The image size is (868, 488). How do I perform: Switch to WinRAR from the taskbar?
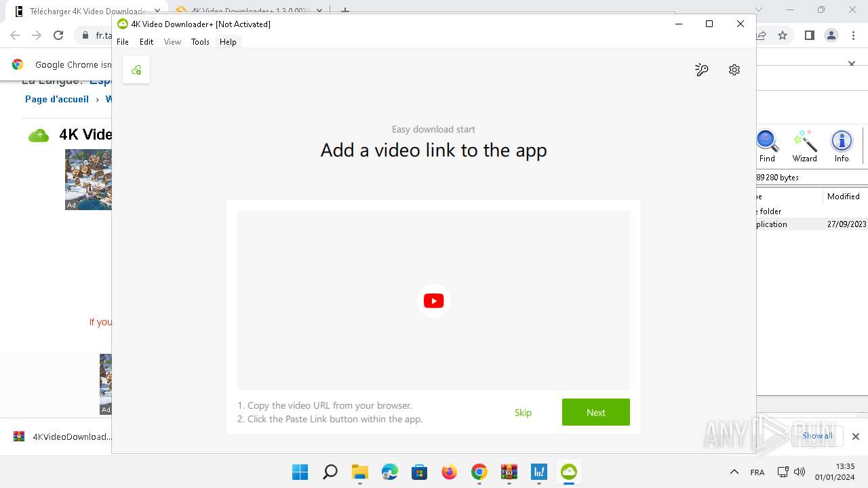509,472
